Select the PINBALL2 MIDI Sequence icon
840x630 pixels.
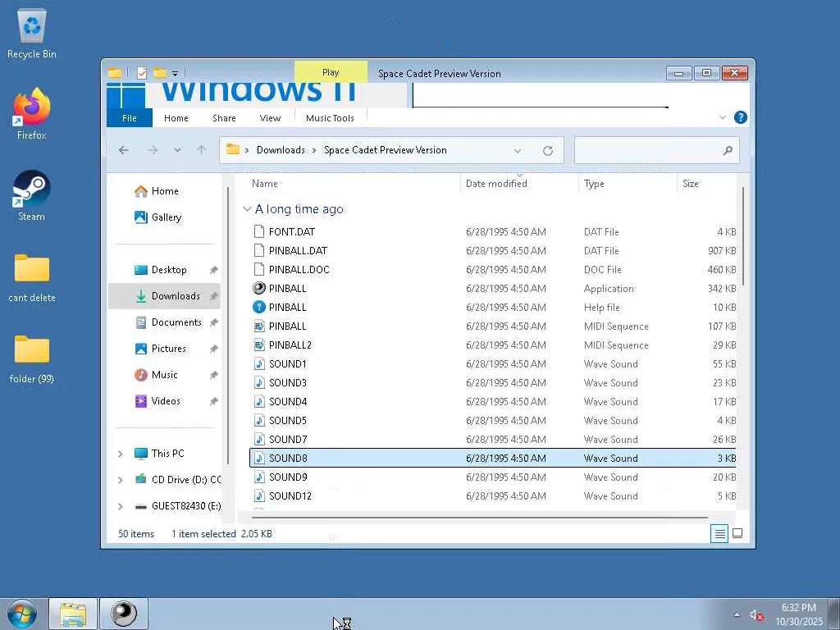point(258,345)
